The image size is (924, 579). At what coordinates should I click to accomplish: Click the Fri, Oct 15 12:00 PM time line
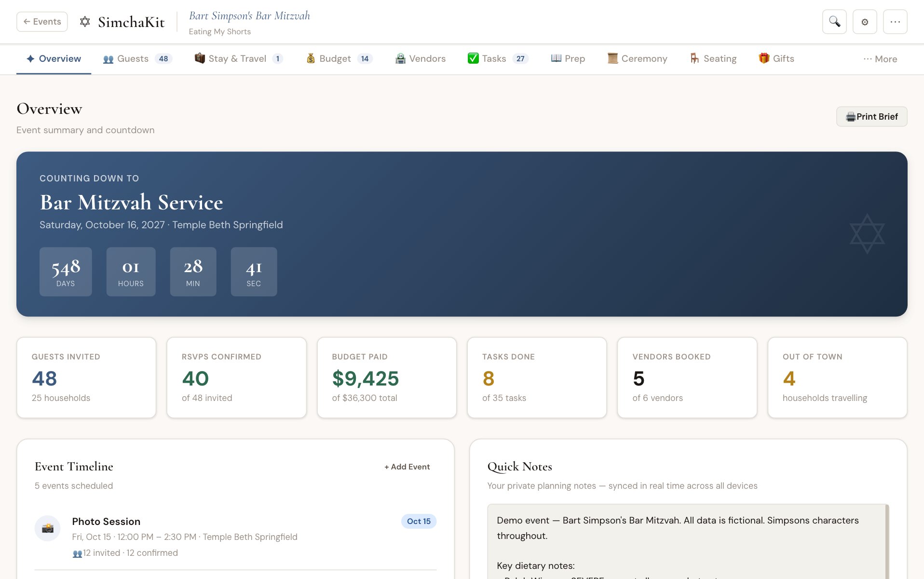185,537
